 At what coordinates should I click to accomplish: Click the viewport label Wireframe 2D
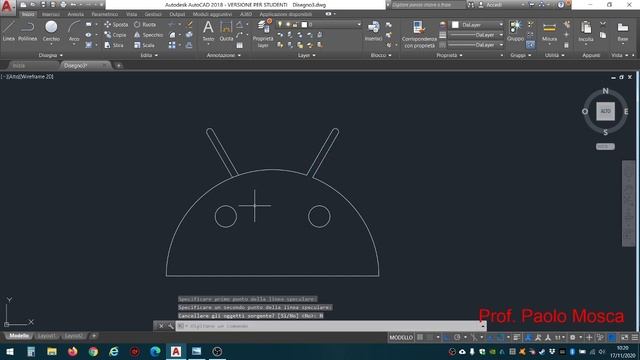36,76
